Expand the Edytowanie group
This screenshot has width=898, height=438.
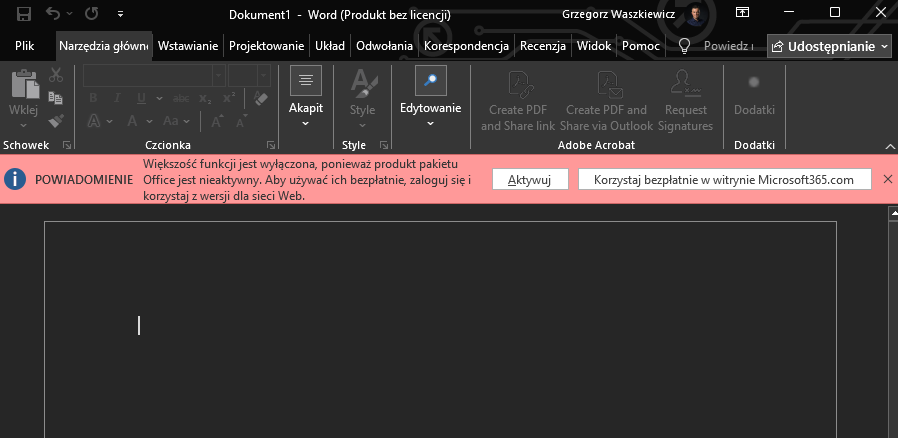coord(431,97)
